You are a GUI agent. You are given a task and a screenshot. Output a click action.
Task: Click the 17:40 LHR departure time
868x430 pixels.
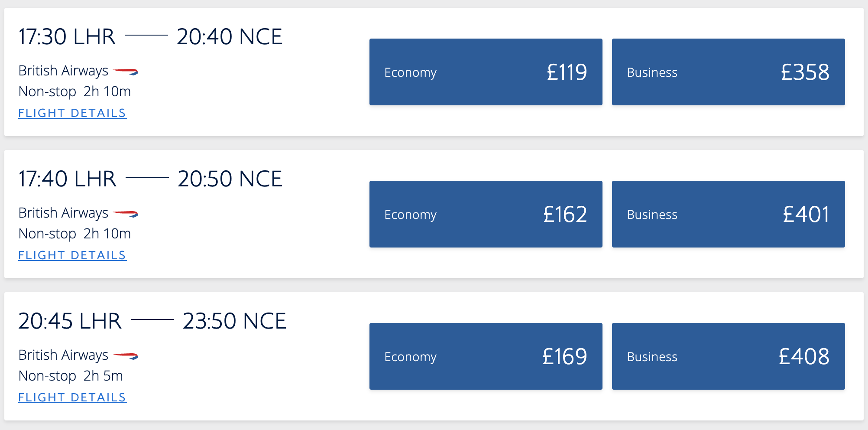[x=68, y=179]
